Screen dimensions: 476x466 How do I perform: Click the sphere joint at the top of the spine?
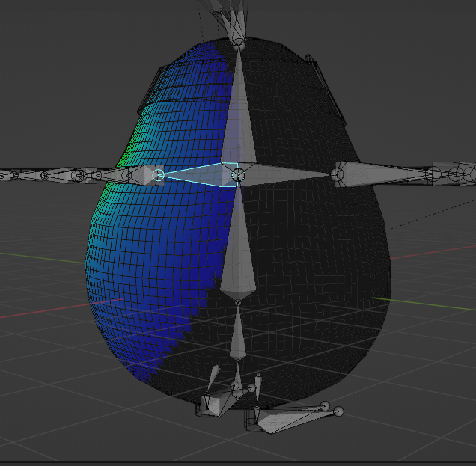[239, 44]
